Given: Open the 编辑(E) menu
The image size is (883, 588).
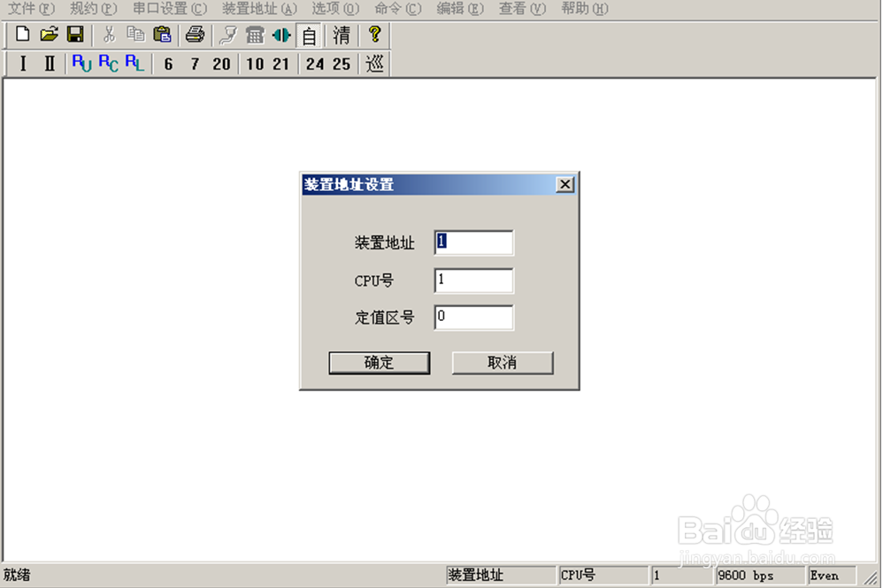Looking at the screenshot, I should (460, 9).
